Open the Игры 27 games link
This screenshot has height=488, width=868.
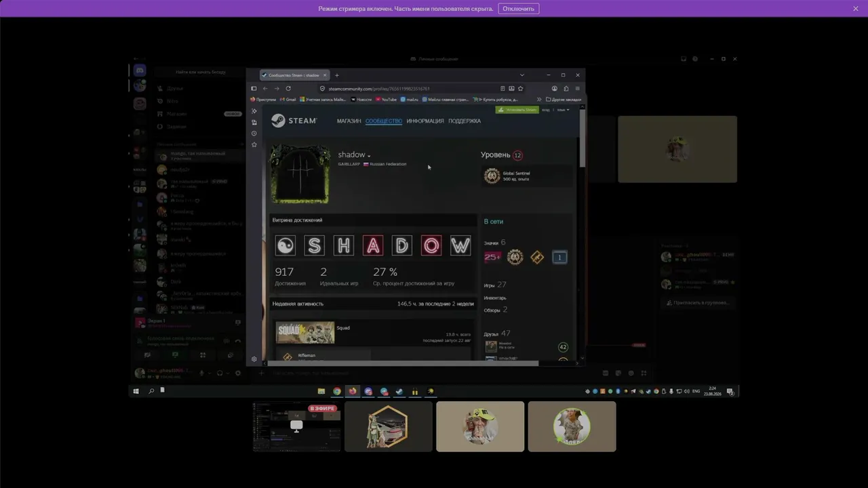(x=495, y=285)
